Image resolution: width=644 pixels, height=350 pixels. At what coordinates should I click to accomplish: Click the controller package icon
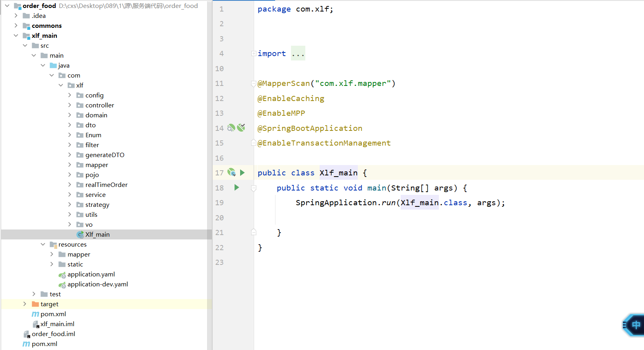(80, 105)
